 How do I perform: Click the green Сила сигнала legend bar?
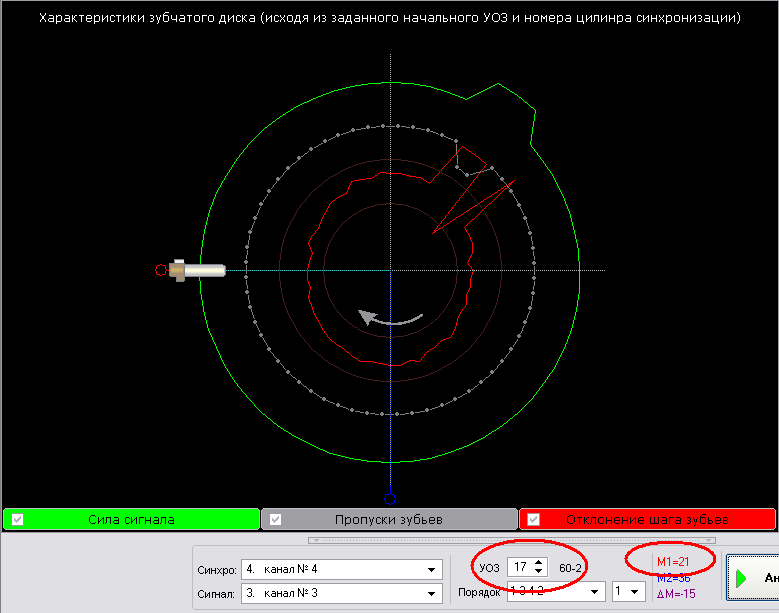click(131, 520)
